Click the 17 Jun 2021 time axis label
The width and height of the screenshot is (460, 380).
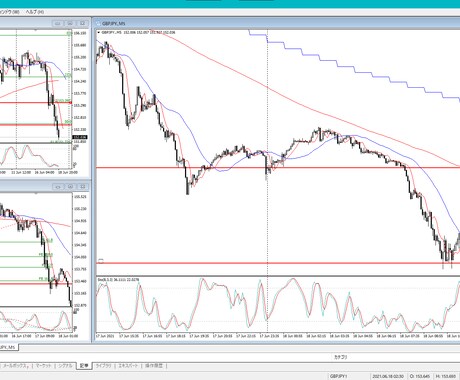[105, 336]
